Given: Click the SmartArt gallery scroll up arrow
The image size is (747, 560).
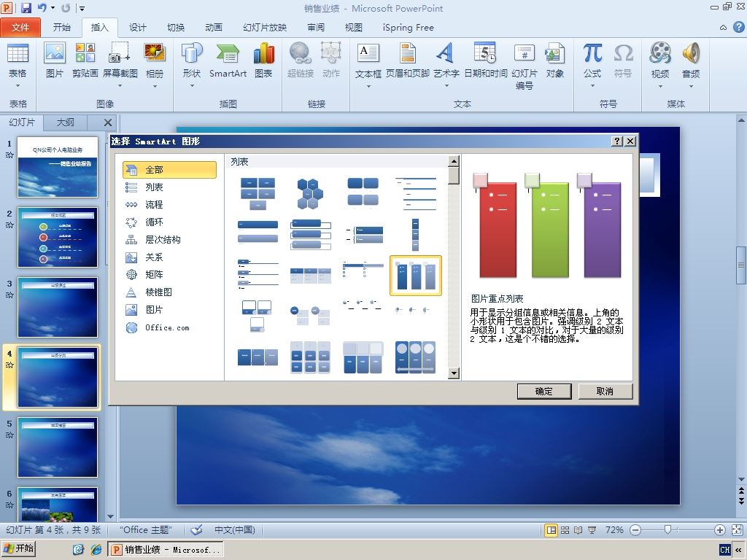Looking at the screenshot, I should pos(454,161).
